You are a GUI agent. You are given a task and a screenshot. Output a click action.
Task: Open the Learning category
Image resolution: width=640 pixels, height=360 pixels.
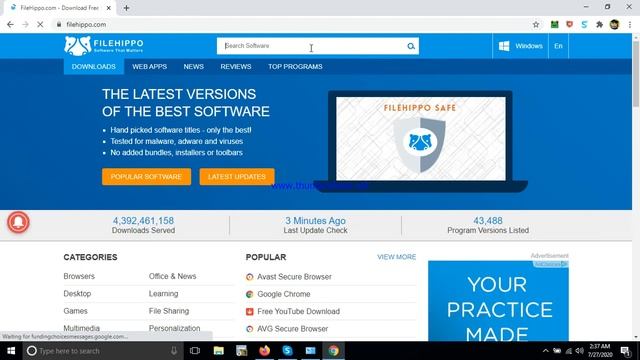point(163,293)
